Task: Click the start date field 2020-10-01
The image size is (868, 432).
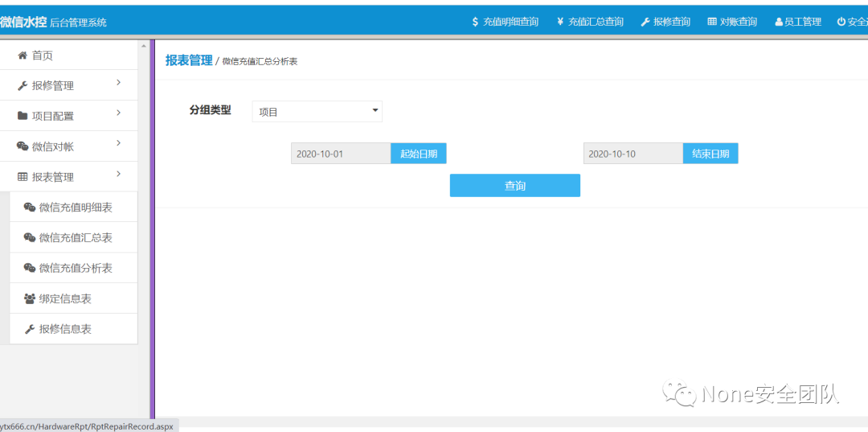Action: [x=341, y=154]
